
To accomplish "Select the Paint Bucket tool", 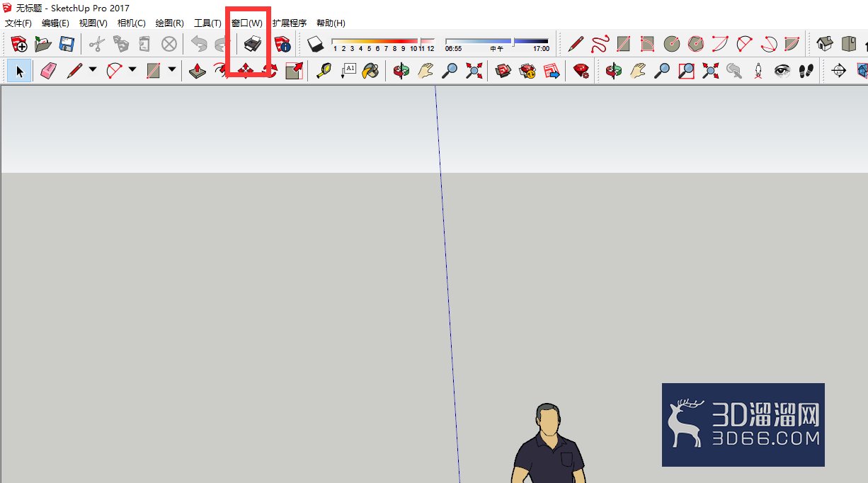I will [371, 71].
